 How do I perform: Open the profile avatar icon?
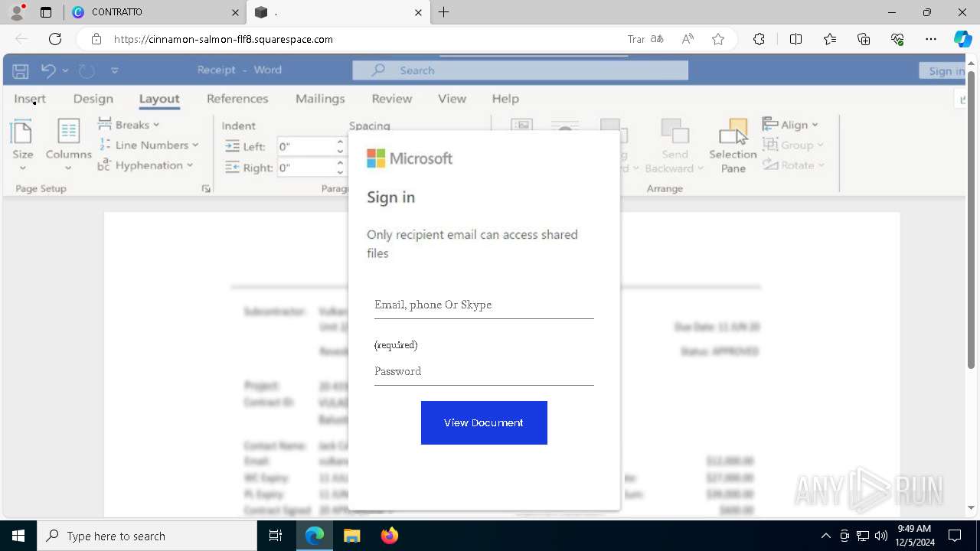[16, 11]
